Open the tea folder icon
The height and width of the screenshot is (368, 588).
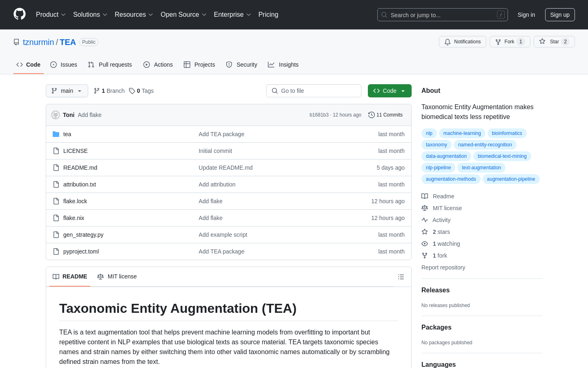56,134
